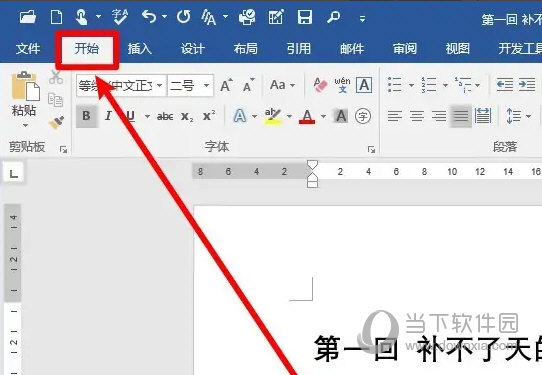This screenshot has width=542, height=375.
Task: Center the paragraph text
Action: click(417, 116)
